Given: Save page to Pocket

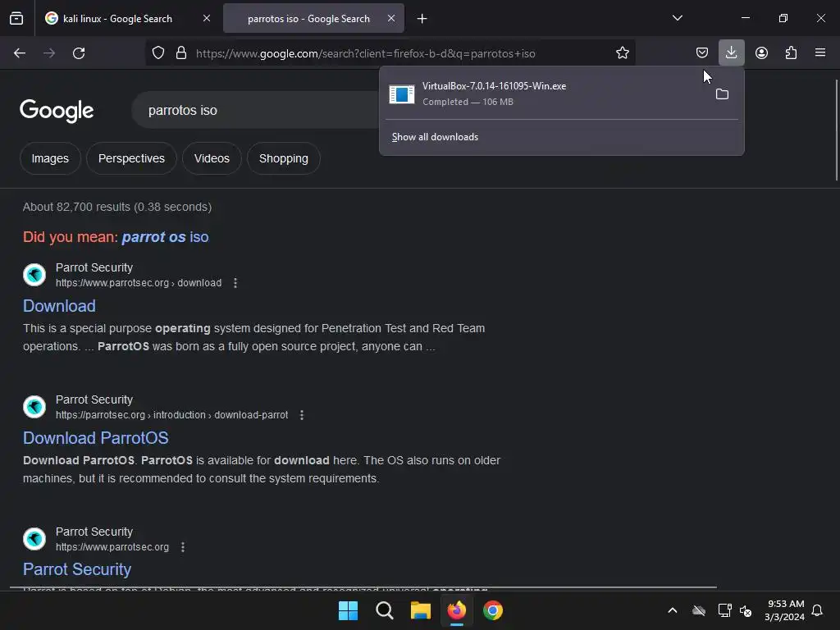Looking at the screenshot, I should [x=702, y=53].
